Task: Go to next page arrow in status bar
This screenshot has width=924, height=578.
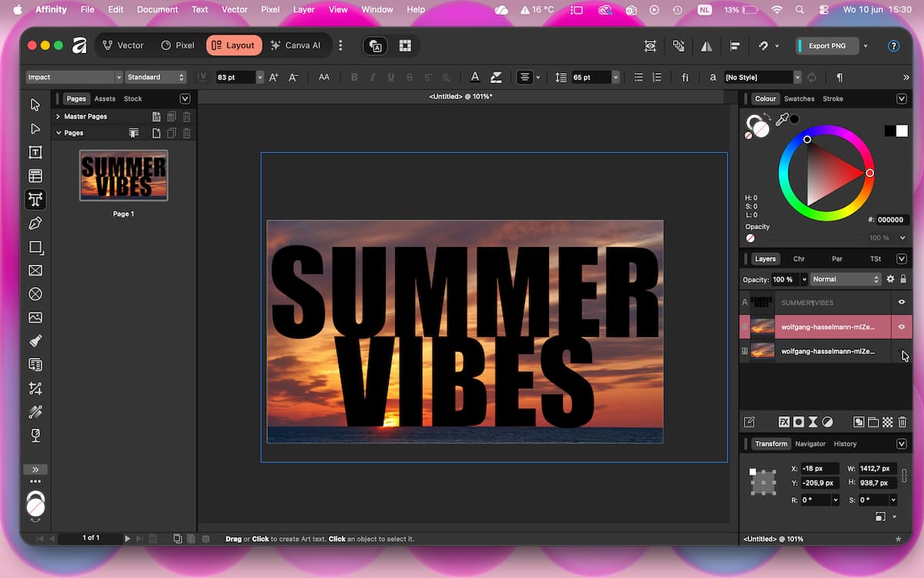Action: (128, 538)
